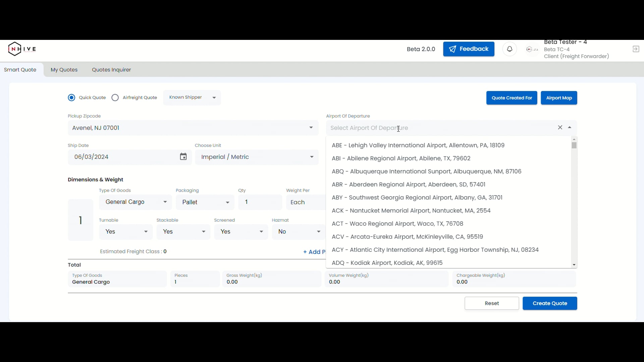
Task: Select the Airfreight Quote radio button
Action: coord(115,98)
